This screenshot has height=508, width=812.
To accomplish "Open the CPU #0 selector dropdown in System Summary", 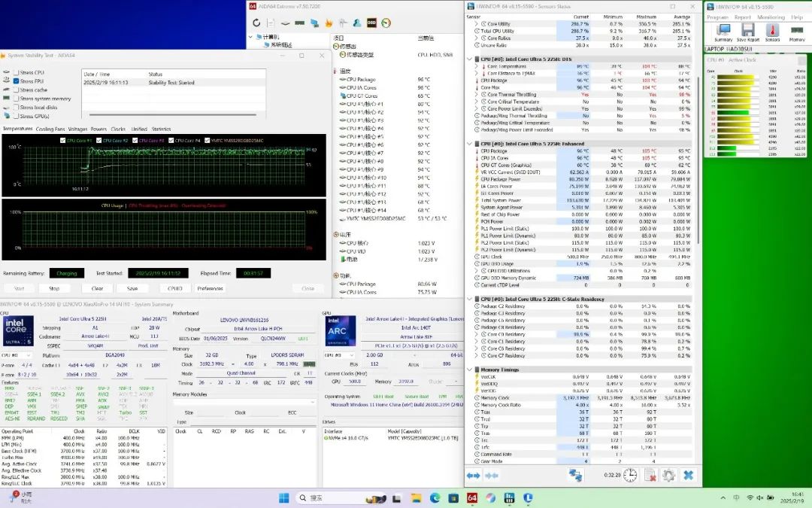I will 16,355.
